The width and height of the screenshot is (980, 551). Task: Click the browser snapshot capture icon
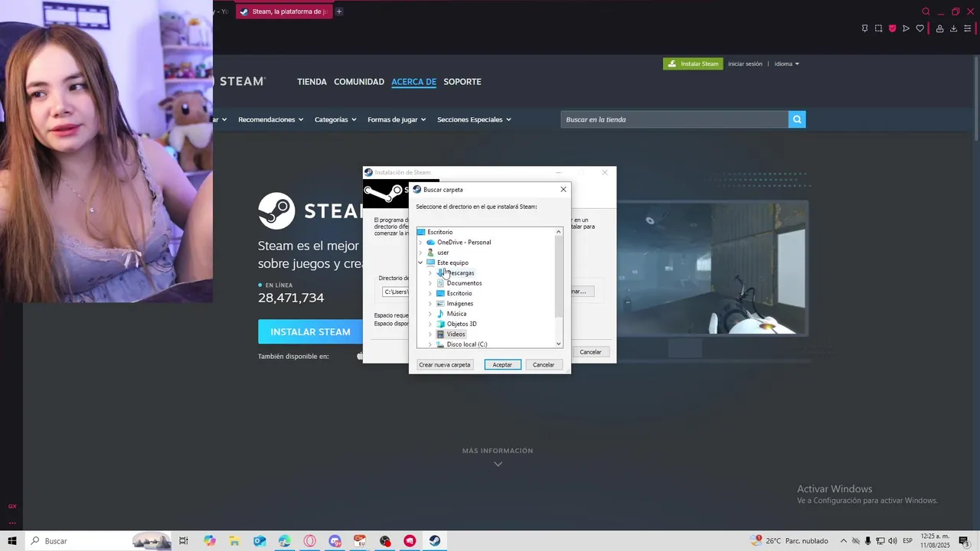[x=878, y=28]
